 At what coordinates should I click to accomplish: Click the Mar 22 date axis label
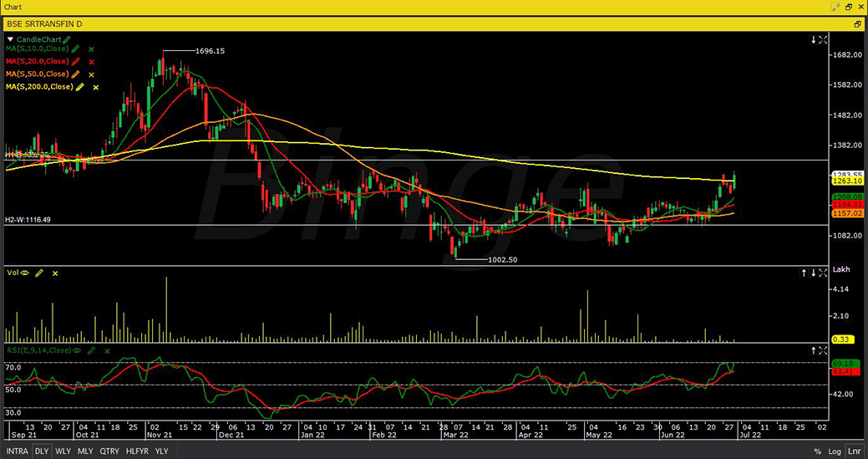point(456,436)
